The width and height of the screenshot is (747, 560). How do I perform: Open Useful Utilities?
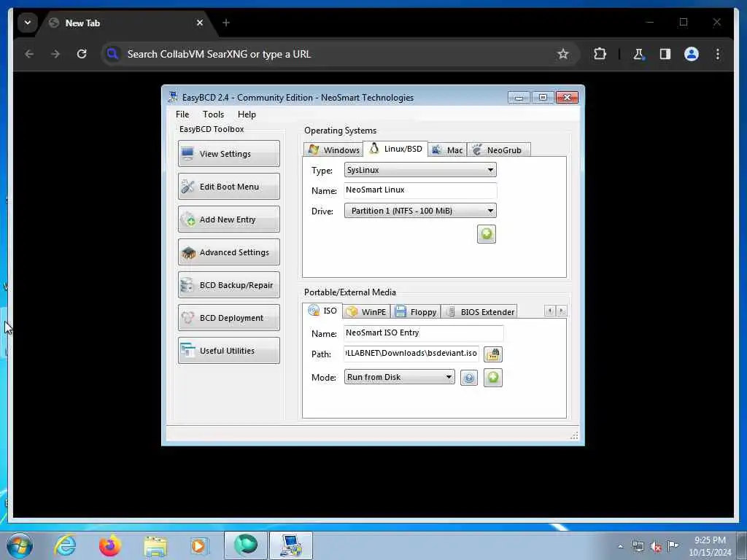click(x=228, y=351)
